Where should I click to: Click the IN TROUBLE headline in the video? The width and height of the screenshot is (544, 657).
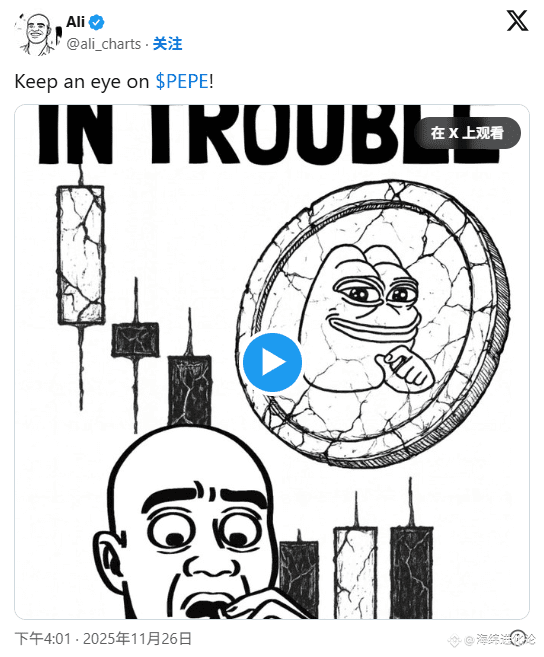268,134
